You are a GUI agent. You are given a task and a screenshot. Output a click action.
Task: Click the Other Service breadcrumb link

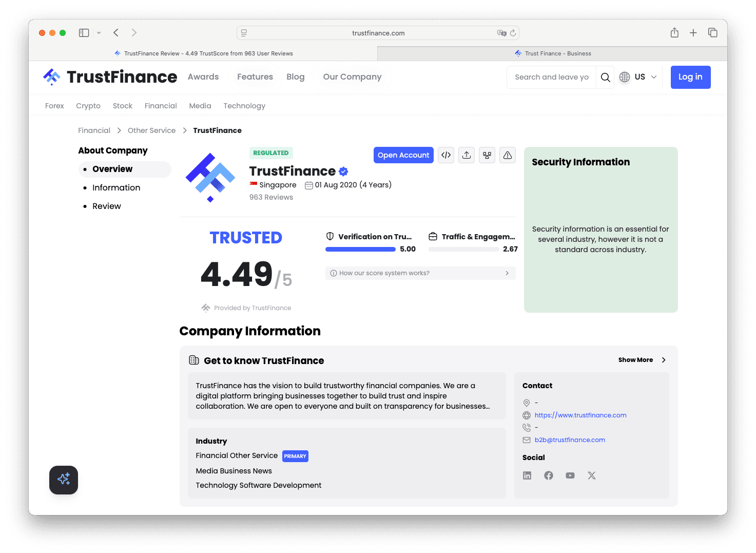point(151,130)
